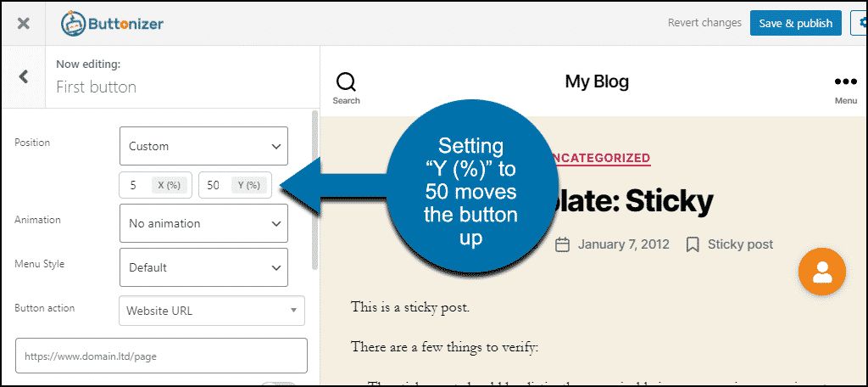
Task: Click the bookmark icon beside Sticky post
Action: tap(693, 244)
